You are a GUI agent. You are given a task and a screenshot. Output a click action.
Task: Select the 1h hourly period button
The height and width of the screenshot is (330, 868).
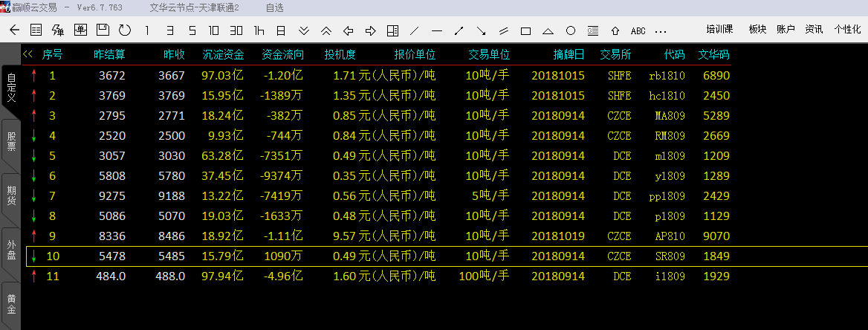click(259, 30)
